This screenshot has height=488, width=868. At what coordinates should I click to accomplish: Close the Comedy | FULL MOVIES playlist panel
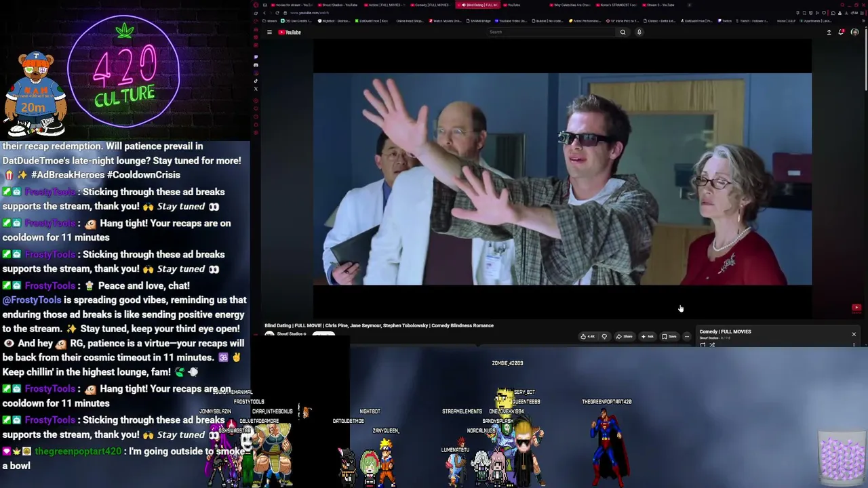tap(854, 334)
